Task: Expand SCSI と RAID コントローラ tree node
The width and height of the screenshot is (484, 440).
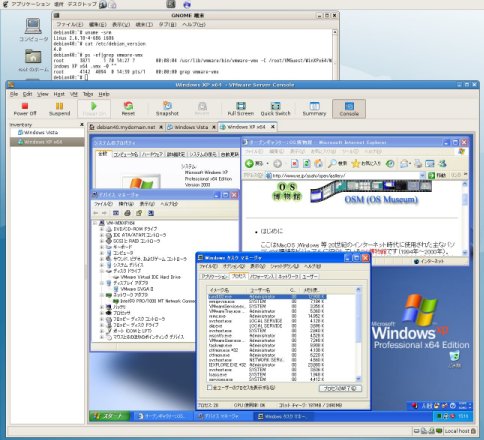Action: [102, 241]
